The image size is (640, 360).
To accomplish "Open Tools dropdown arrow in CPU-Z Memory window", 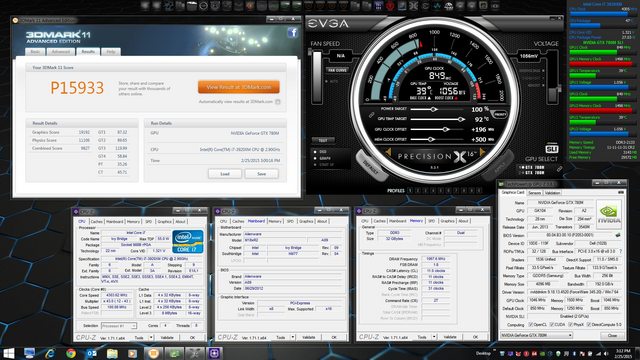I will (x=434, y=337).
